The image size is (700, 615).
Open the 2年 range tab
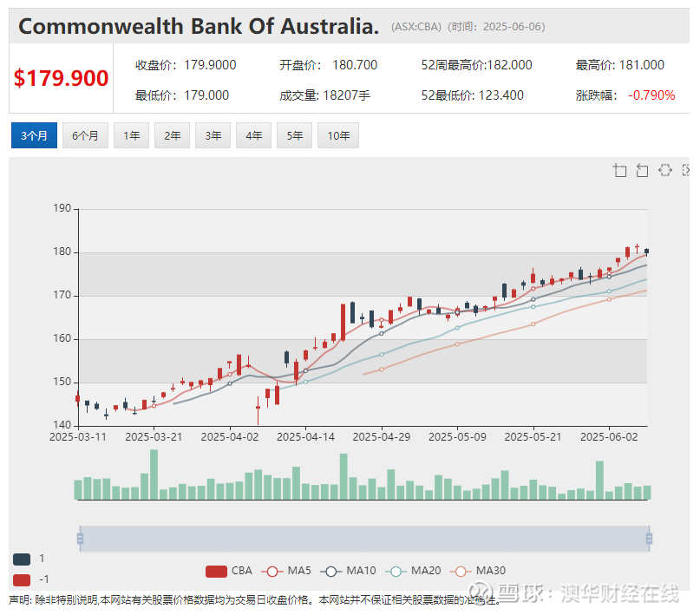click(172, 135)
